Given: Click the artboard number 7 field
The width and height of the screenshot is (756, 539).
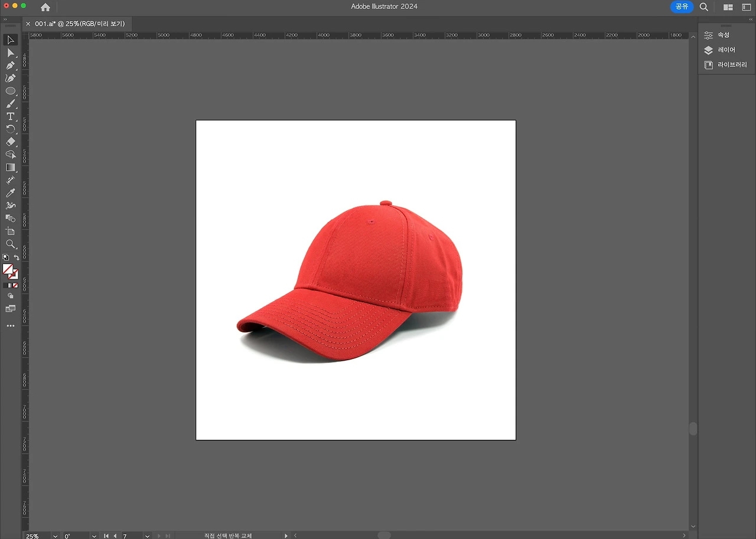Looking at the screenshot, I should pyautogui.click(x=132, y=535).
